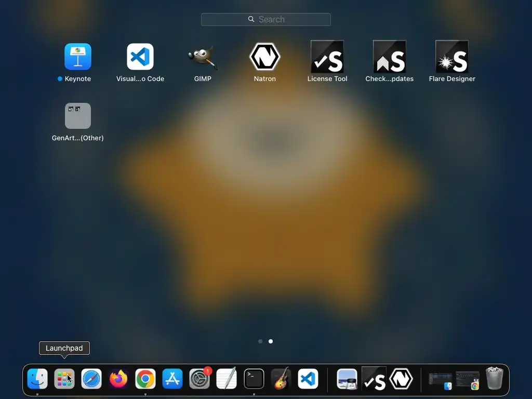The image size is (532, 399).
Task: Click the Launchpad search field
Action: coord(266,19)
